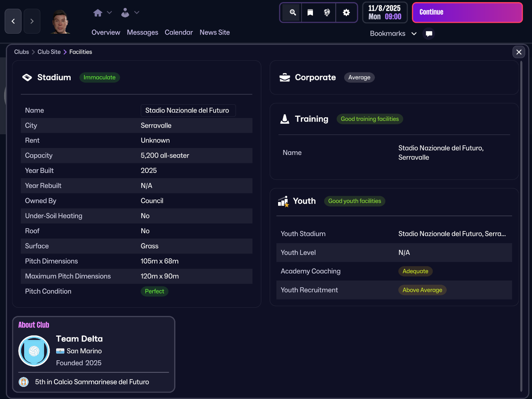Open settings gear icon
Viewport: 532px width, 399px height.
(x=346, y=12)
